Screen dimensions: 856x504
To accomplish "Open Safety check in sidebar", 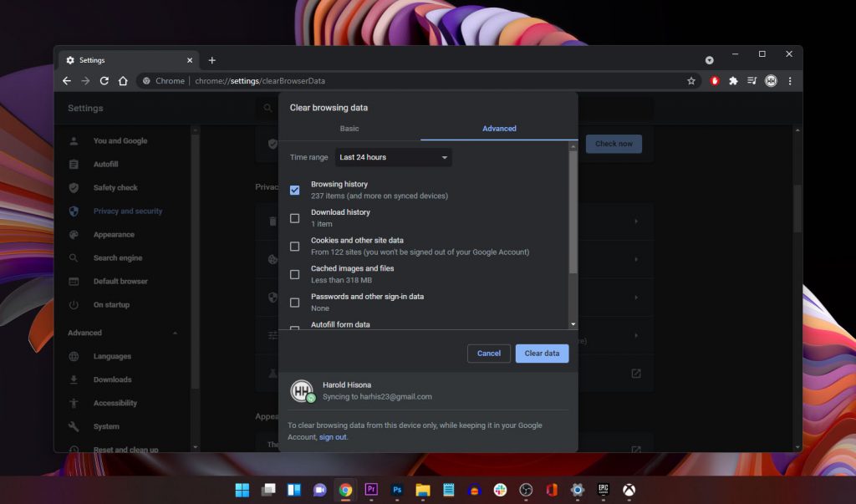I will pyautogui.click(x=115, y=188).
